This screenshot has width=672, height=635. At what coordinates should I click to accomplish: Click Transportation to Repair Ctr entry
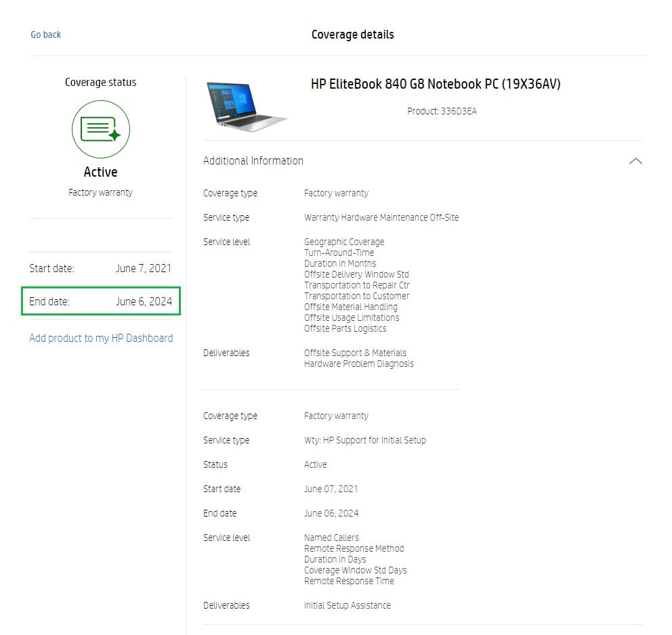[357, 285]
